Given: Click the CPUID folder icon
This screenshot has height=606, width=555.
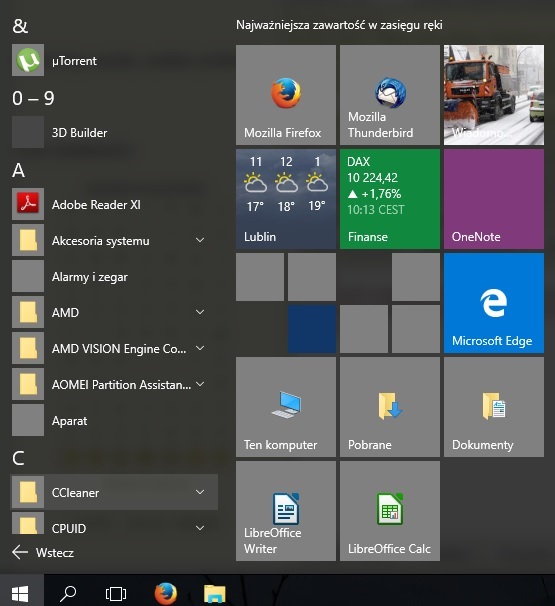Looking at the screenshot, I should tap(28, 523).
